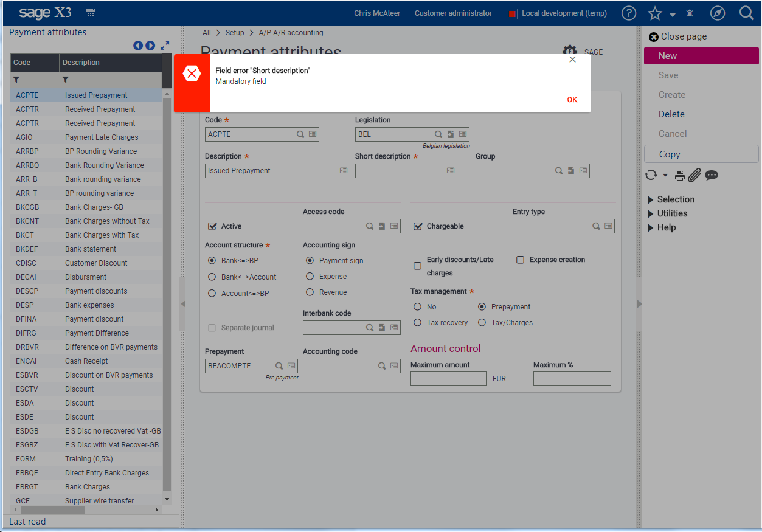
Task: Go to next record arrow in left list
Action: (x=150, y=46)
